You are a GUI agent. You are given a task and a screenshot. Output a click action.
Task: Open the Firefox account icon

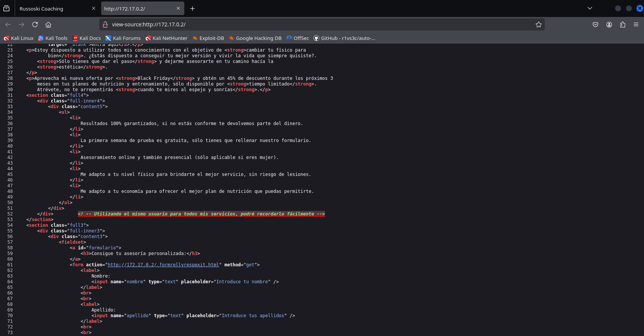click(609, 24)
